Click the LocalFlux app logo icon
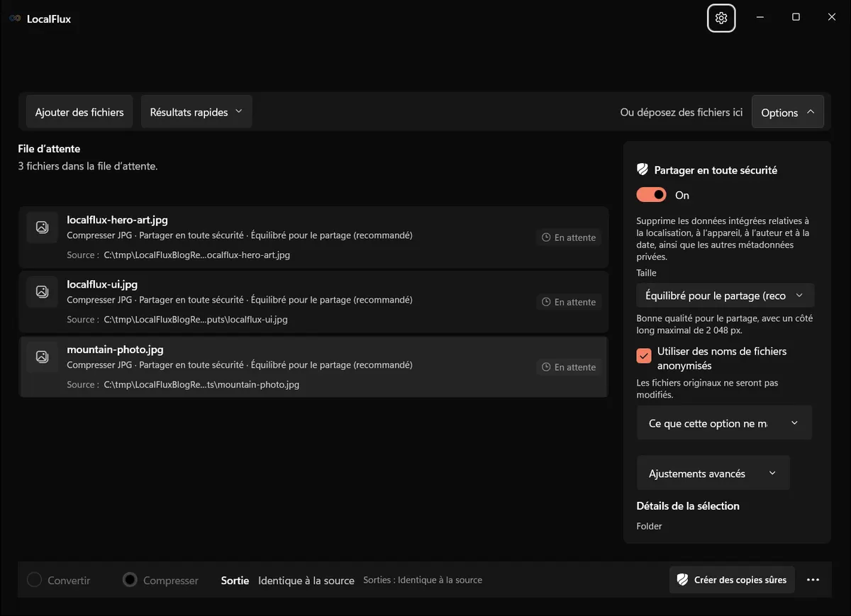Screen dimensions: 851x616 click(15, 19)
